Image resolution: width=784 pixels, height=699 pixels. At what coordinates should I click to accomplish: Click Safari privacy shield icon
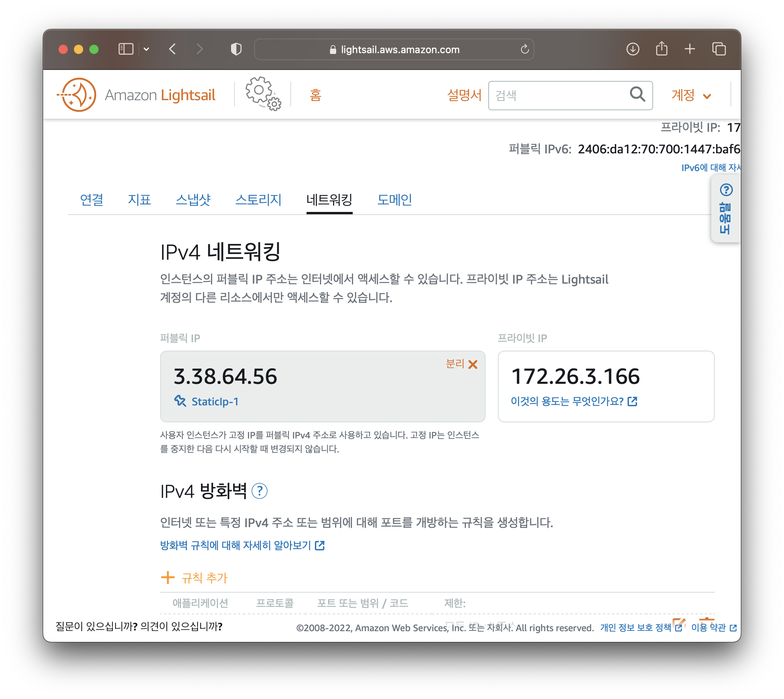[236, 49]
